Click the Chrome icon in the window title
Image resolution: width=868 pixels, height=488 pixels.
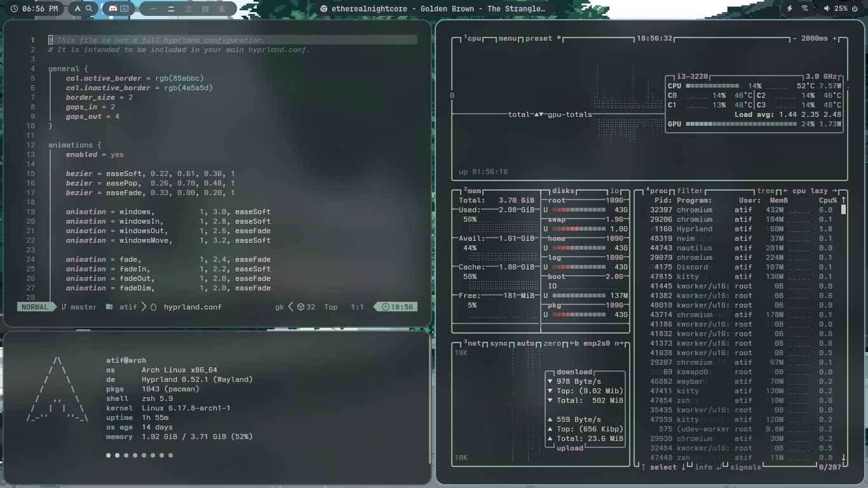click(323, 9)
